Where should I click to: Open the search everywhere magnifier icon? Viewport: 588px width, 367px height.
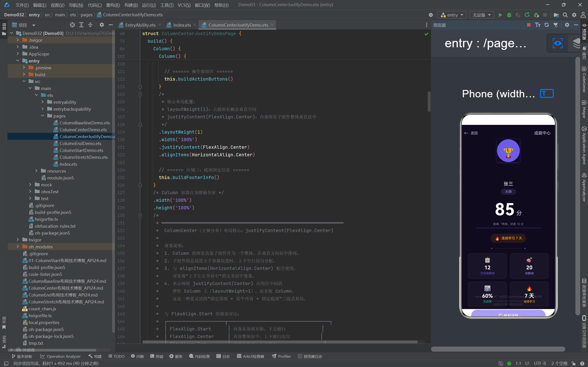tap(565, 15)
